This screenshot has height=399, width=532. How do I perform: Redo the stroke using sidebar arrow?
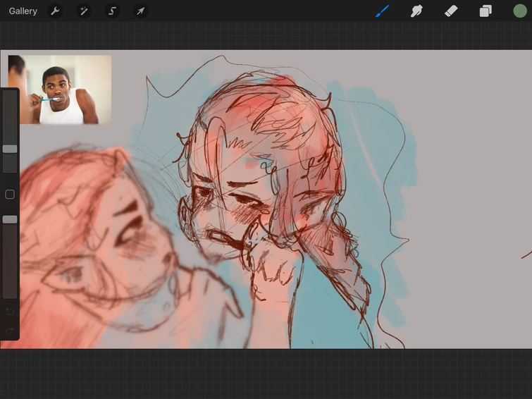click(10, 331)
